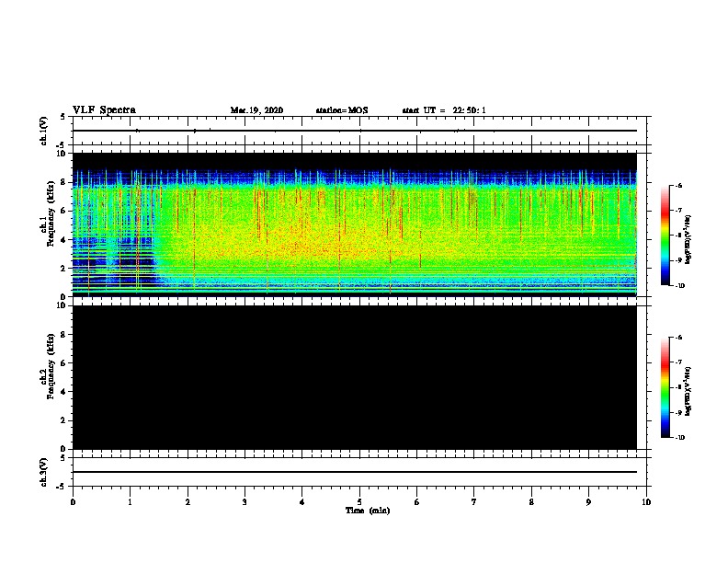Select the "start UT = 22:50: 1" text
Image resolution: width=728 pixels, height=563 pixels.
click(444, 110)
